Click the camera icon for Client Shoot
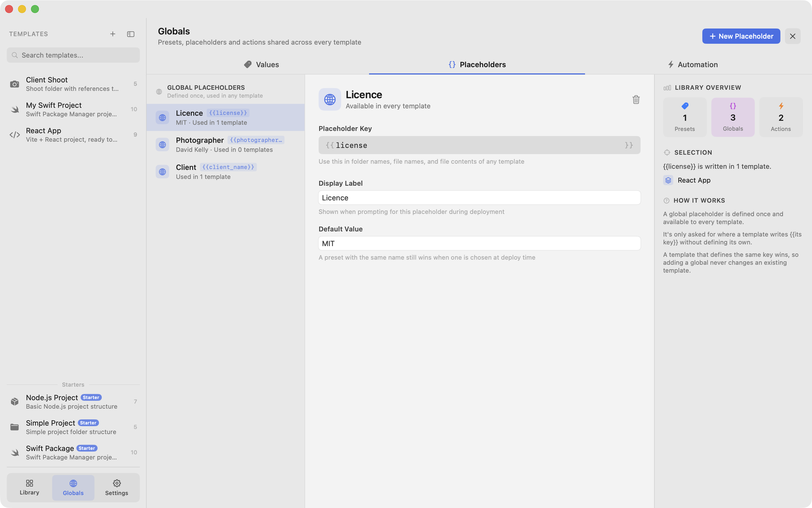 coord(14,84)
